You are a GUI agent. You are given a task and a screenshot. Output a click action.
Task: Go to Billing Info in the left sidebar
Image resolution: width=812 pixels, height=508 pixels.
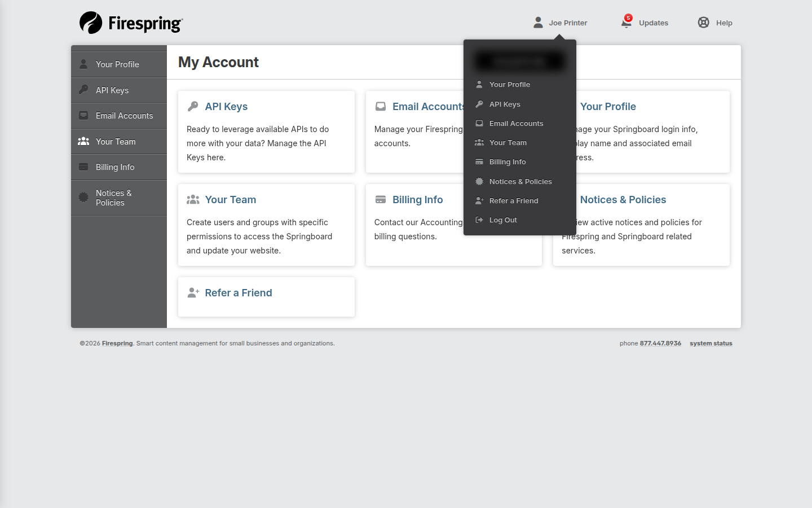[119, 167]
